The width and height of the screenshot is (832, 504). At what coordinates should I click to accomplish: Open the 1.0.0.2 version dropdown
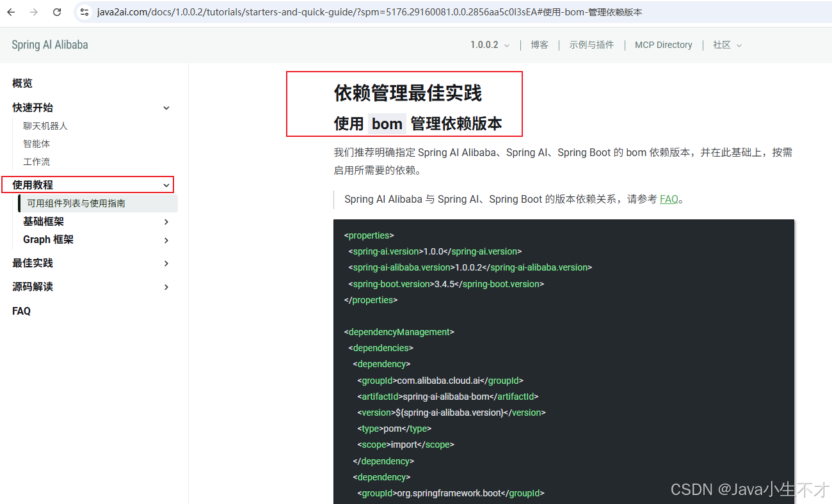tap(490, 45)
